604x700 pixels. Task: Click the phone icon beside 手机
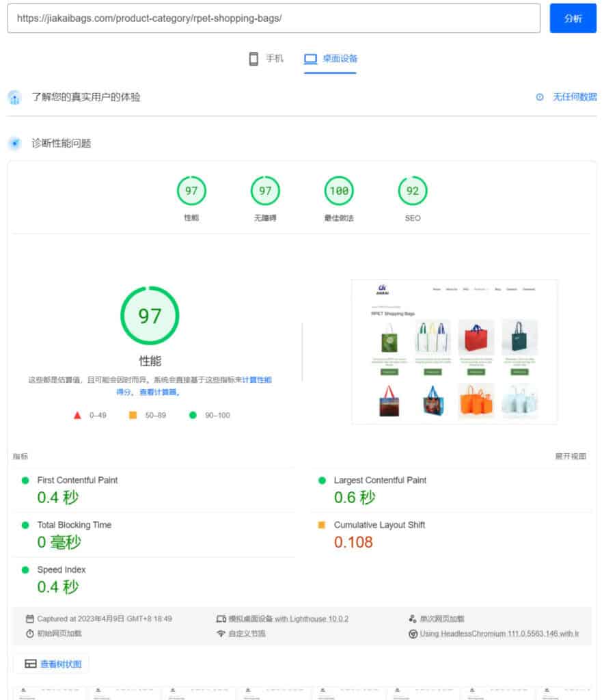253,59
